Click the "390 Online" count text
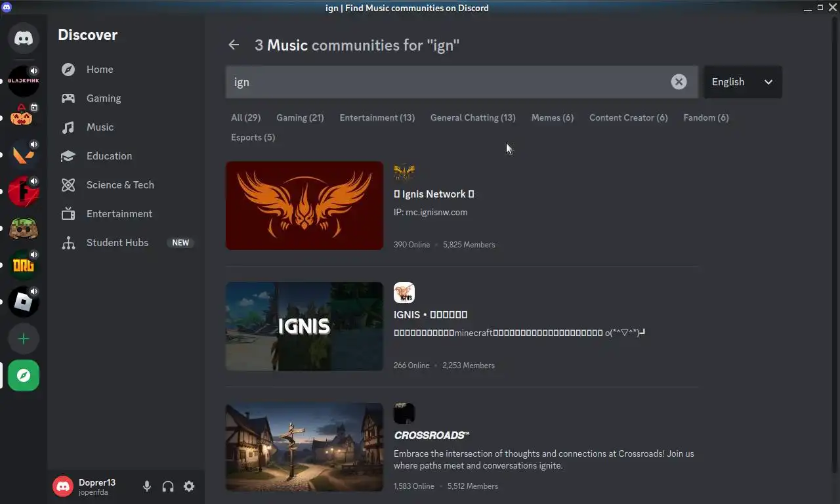840x504 pixels. tap(411, 244)
